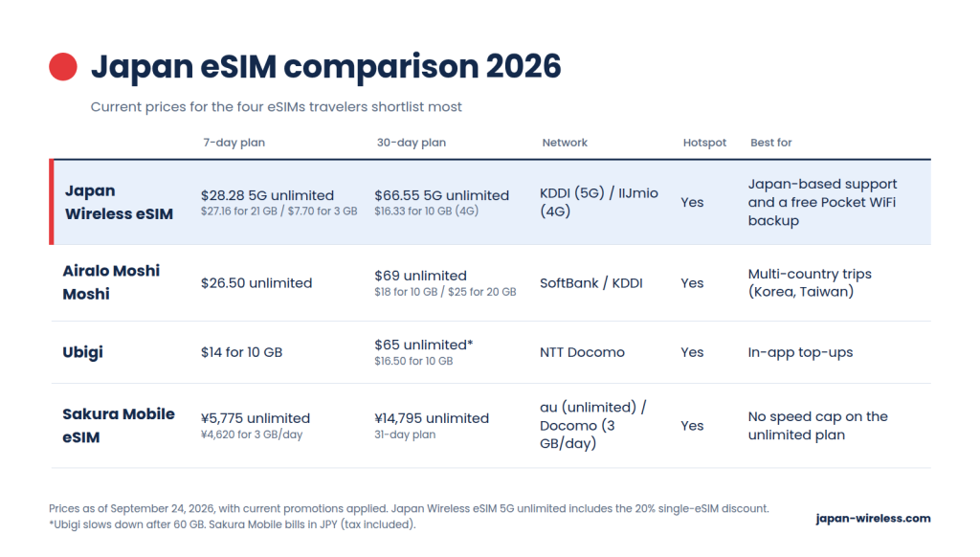
Task: Click '¥5,775 unlimited' price
Action: coord(256,417)
